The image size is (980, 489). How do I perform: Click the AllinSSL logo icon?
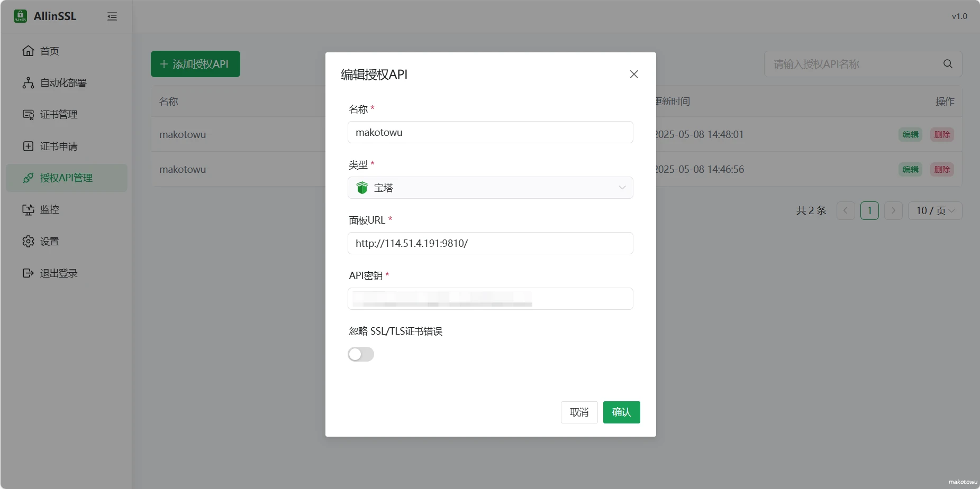pyautogui.click(x=20, y=16)
